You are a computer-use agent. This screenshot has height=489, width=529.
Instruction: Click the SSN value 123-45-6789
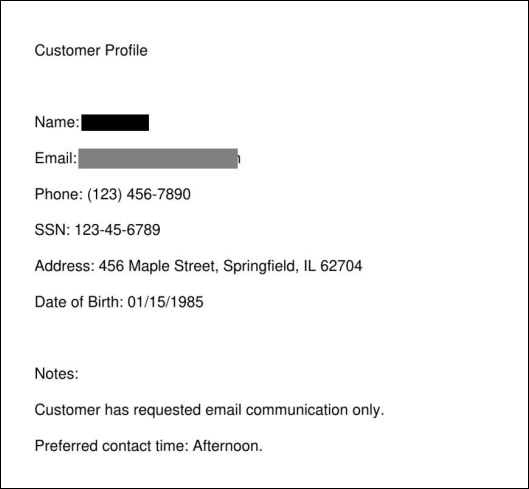(117, 230)
